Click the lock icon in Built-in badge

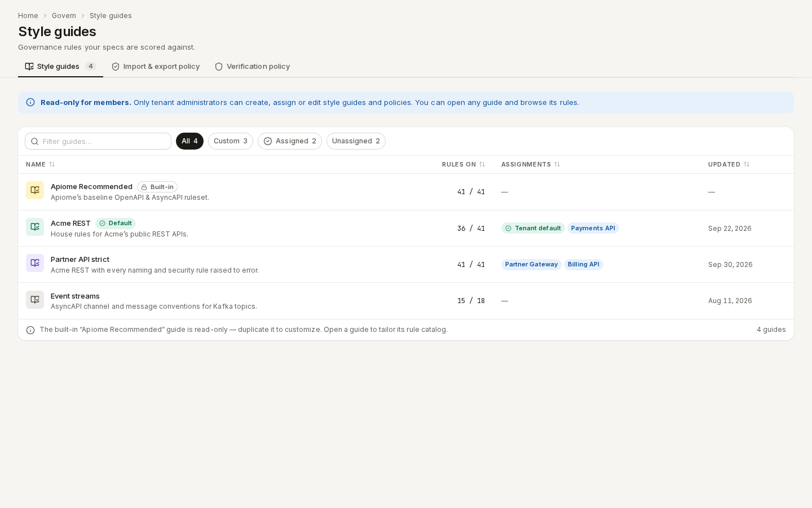coord(144,187)
